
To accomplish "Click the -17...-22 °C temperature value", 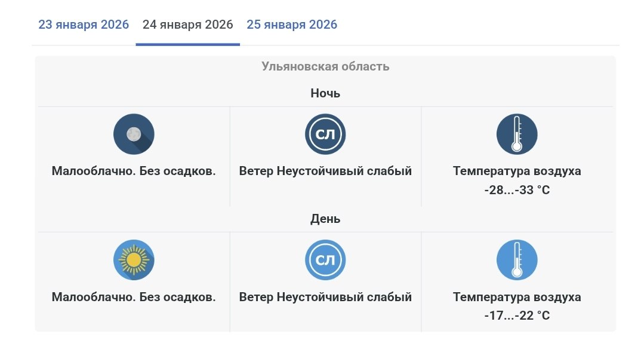I will pos(517,316).
